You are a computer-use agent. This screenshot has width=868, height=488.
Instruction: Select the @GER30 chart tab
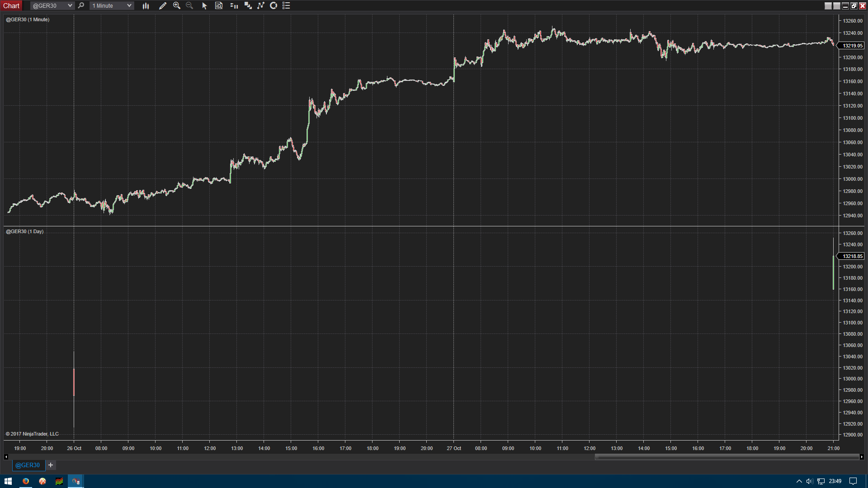coord(28,465)
